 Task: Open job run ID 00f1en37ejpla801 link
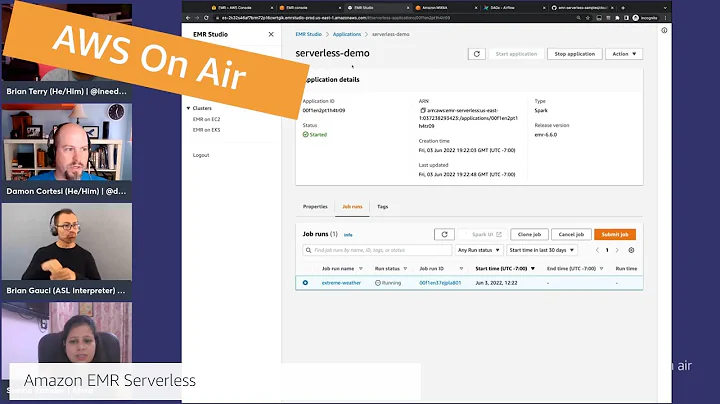[440, 283]
